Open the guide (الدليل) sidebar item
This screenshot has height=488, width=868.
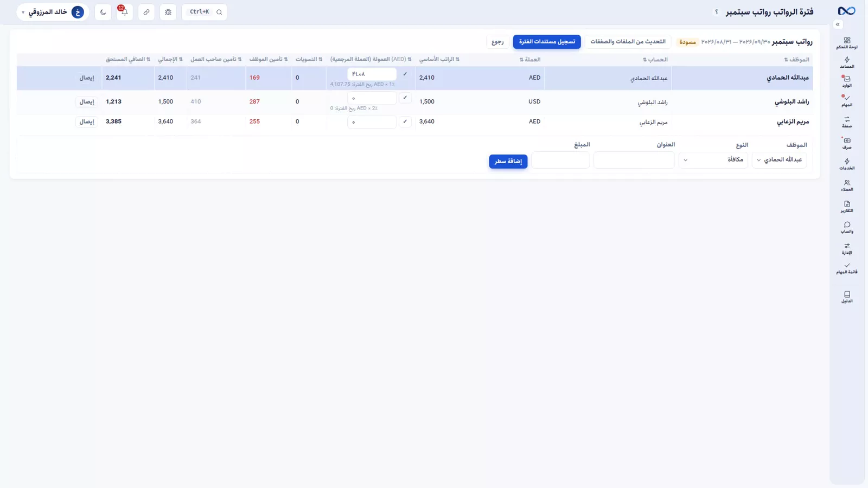(x=847, y=297)
